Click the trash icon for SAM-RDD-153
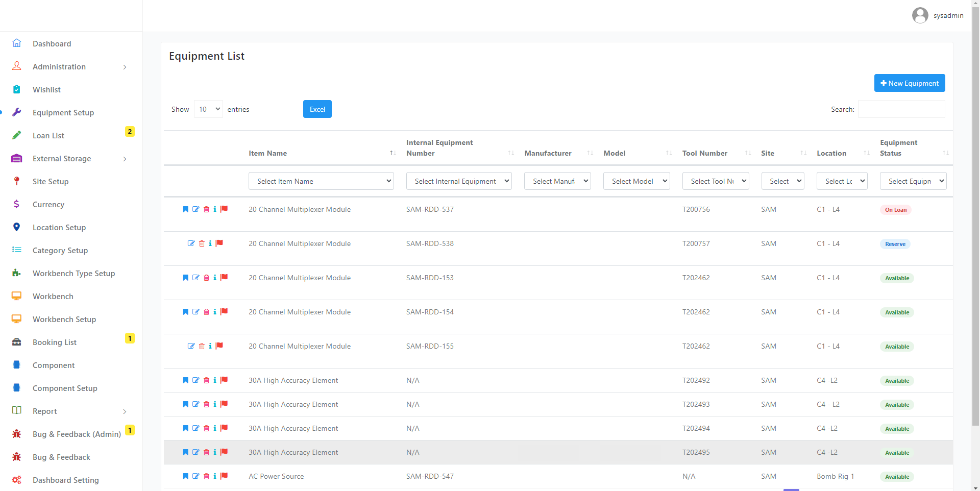Viewport: 980px width, 491px height. click(x=206, y=278)
